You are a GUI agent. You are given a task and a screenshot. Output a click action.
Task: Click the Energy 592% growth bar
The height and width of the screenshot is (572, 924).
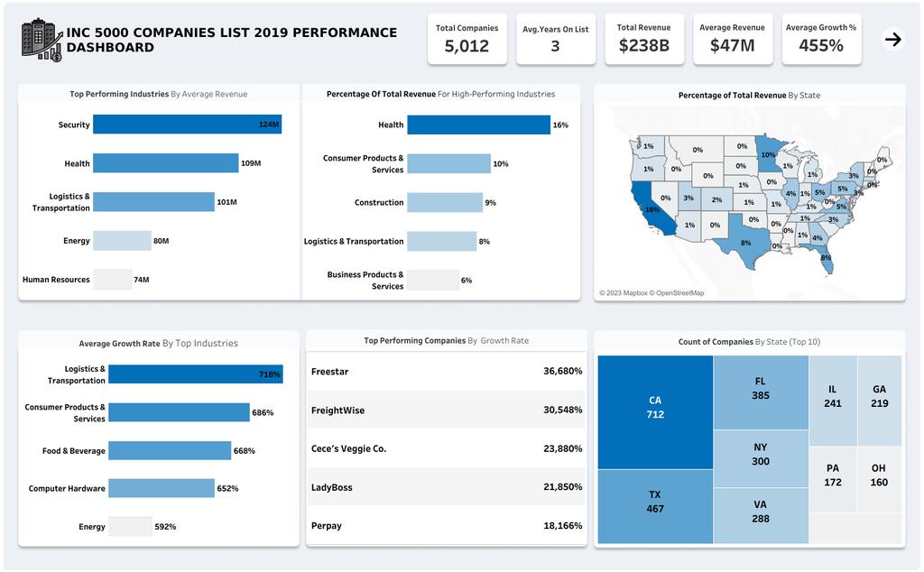click(130, 526)
